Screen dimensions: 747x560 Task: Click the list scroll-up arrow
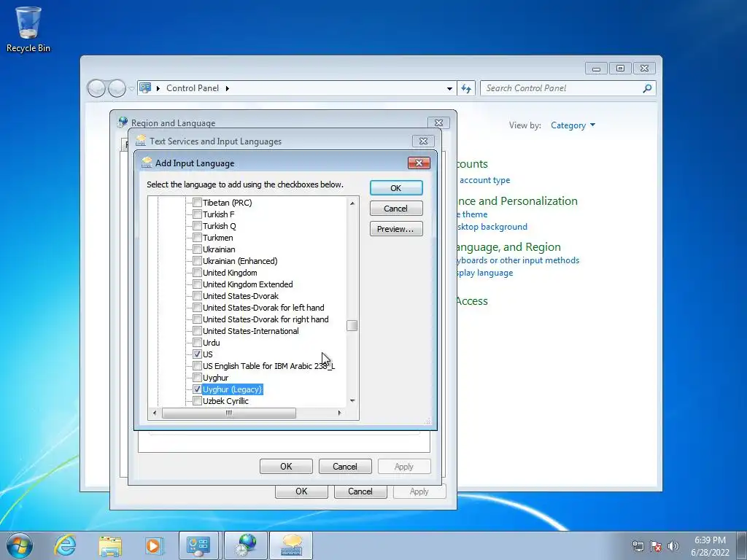pos(352,203)
